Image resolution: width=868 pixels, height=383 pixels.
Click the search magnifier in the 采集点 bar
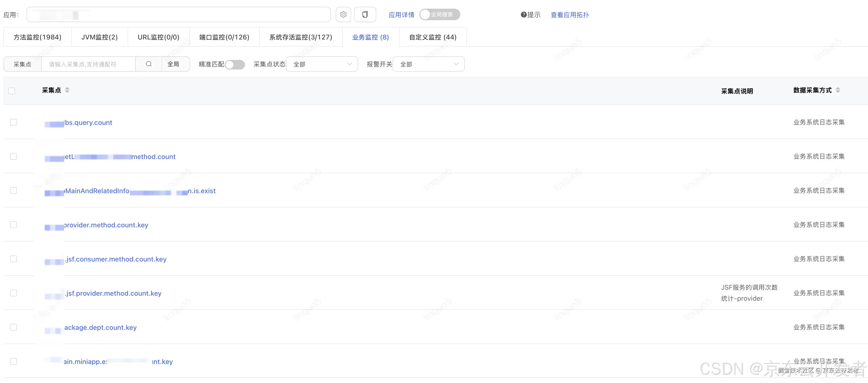(149, 64)
